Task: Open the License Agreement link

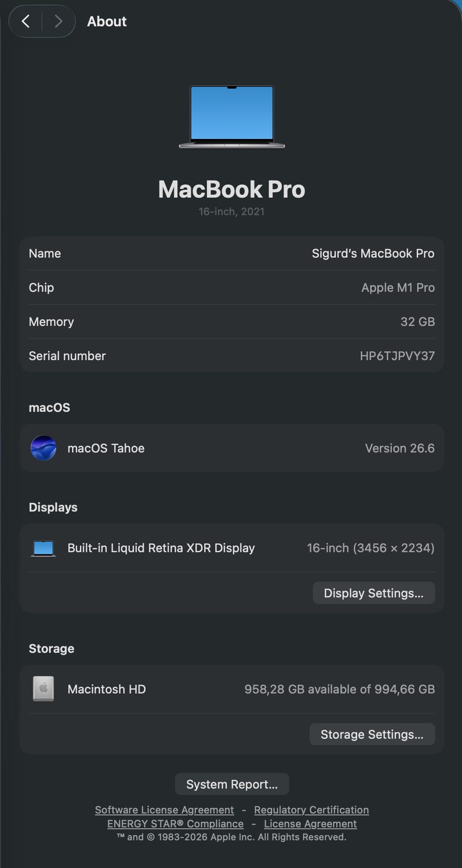Action: tap(310, 824)
